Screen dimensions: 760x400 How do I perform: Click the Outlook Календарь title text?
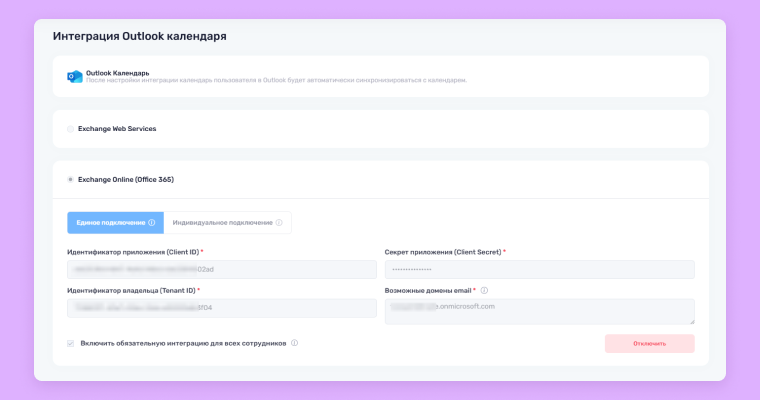[x=118, y=73]
